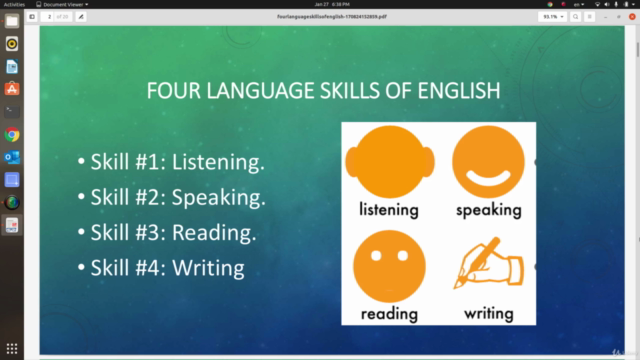The image size is (640, 360).
Task: Click the battery status icon in top bar
Action: [626, 4]
